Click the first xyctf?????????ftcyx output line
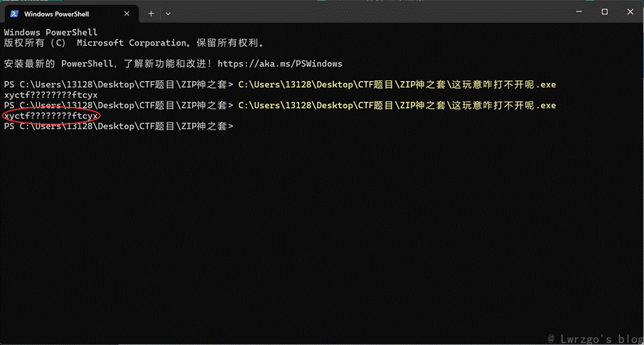644x345 pixels. (51, 95)
